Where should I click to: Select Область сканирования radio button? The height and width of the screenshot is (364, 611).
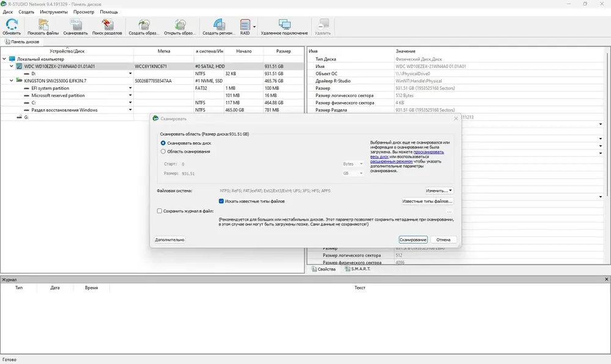click(x=163, y=151)
